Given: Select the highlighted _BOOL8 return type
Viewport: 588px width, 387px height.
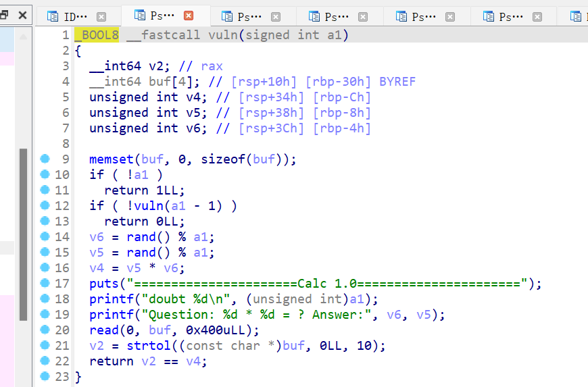Looking at the screenshot, I should click(x=97, y=35).
